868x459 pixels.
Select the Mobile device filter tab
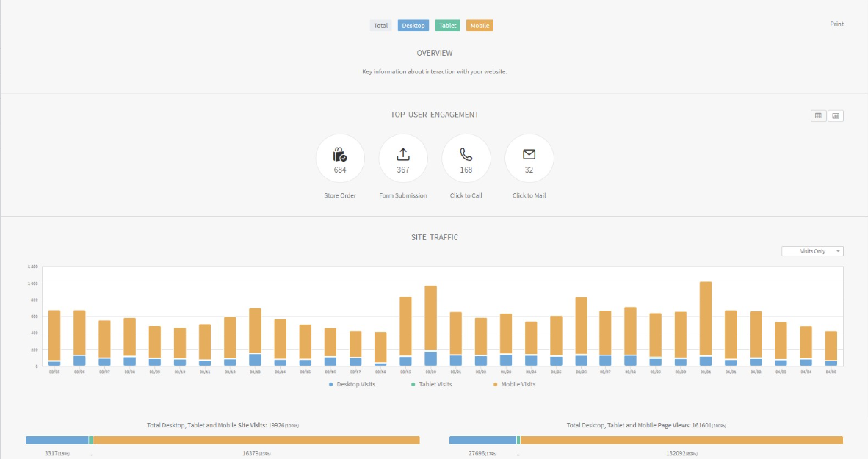pos(480,26)
